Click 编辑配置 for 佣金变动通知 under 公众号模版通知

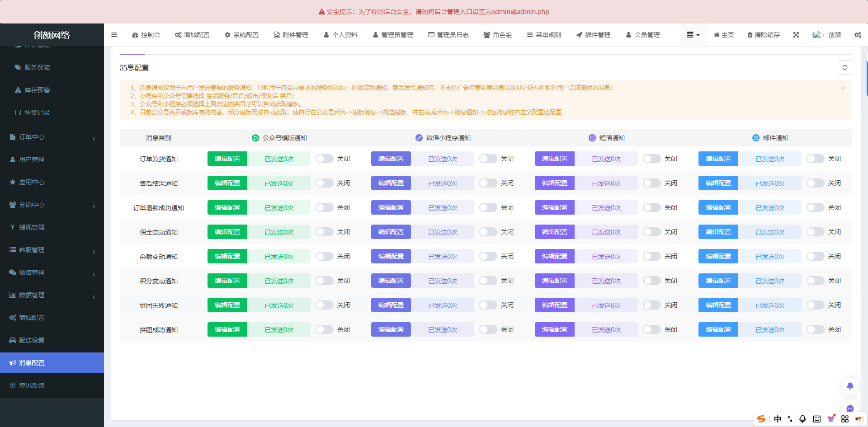tap(227, 232)
